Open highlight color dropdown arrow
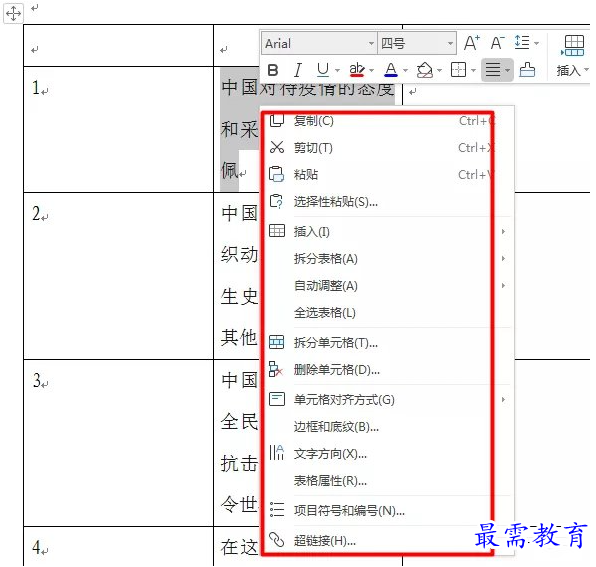The width and height of the screenshot is (596, 567). (x=371, y=70)
